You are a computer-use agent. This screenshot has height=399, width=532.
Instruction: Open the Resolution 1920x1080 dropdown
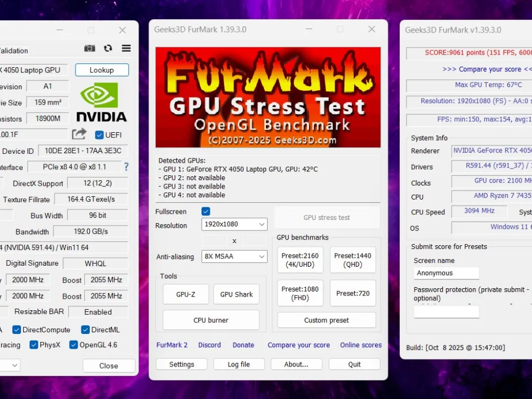point(234,224)
